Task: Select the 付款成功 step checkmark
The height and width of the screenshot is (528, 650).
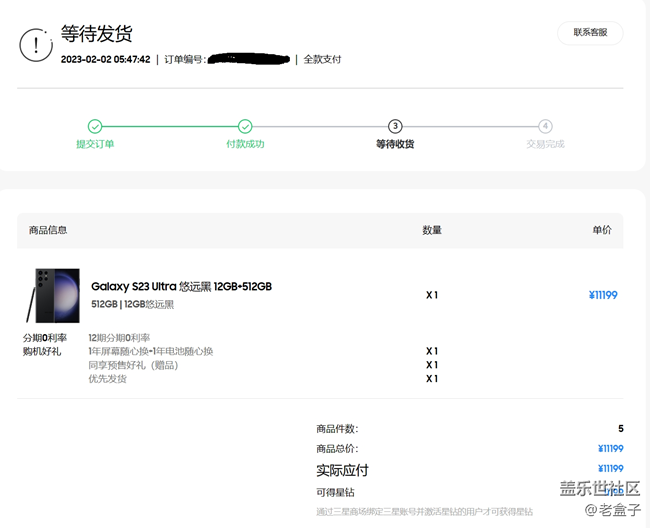Action: point(245,126)
